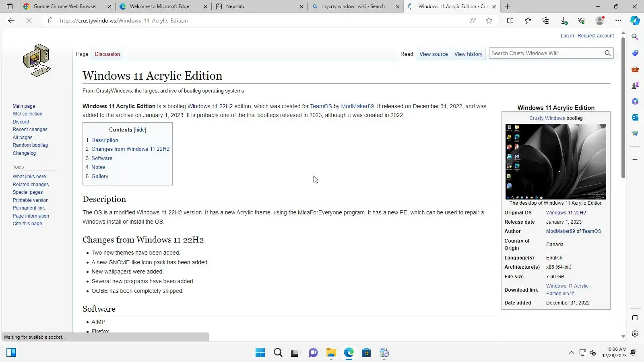Screen dimensions: 644x362
Task: Open the Log in link
Action: point(567,36)
